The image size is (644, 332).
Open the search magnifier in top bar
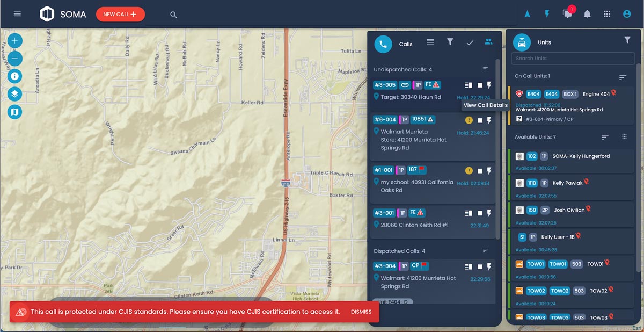coord(173,15)
